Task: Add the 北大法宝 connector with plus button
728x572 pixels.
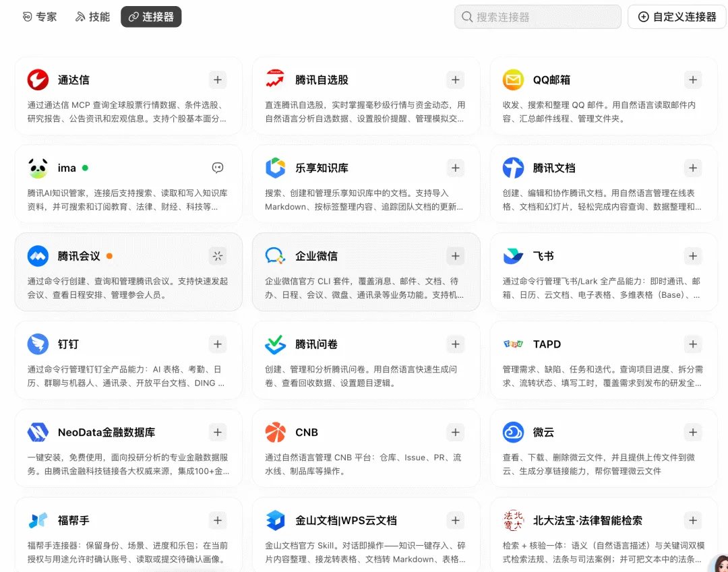Action: [693, 521]
